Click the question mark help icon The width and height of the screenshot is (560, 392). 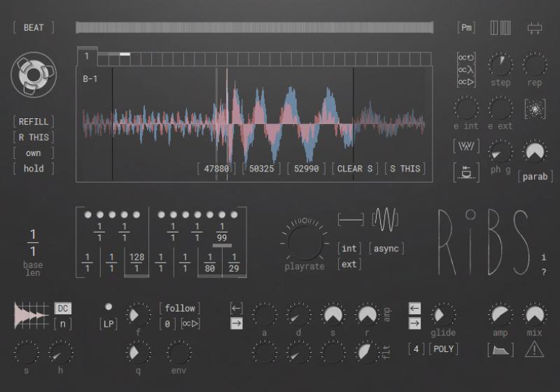pyautogui.click(x=544, y=272)
